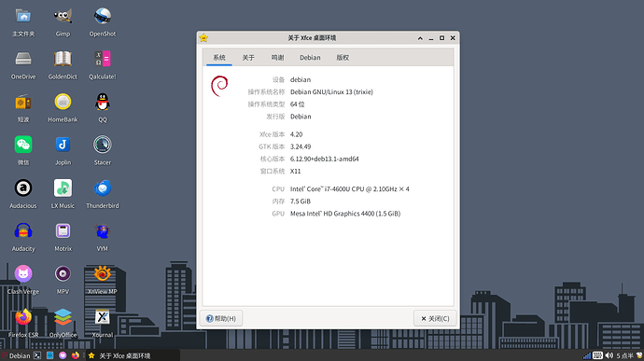Open the 短波 radio icon
The height and width of the screenshot is (361, 644).
click(x=23, y=103)
